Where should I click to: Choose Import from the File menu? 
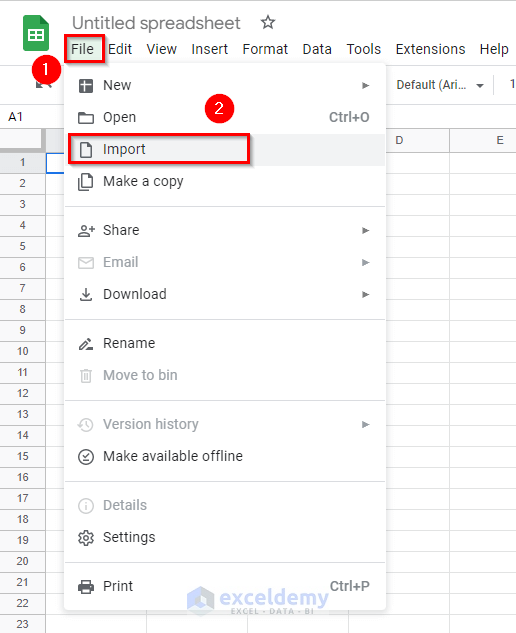coord(224,149)
